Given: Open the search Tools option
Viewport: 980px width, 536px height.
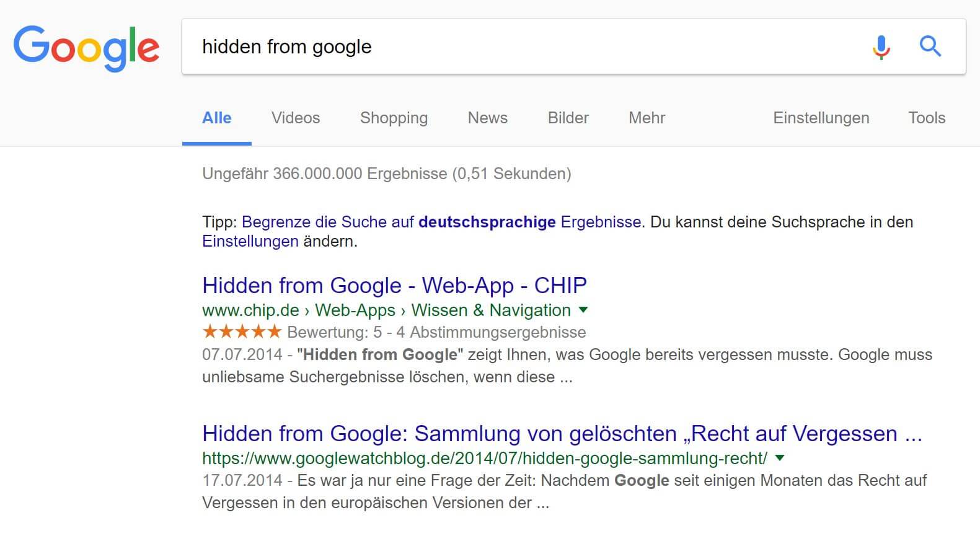Looking at the screenshot, I should pos(927,118).
